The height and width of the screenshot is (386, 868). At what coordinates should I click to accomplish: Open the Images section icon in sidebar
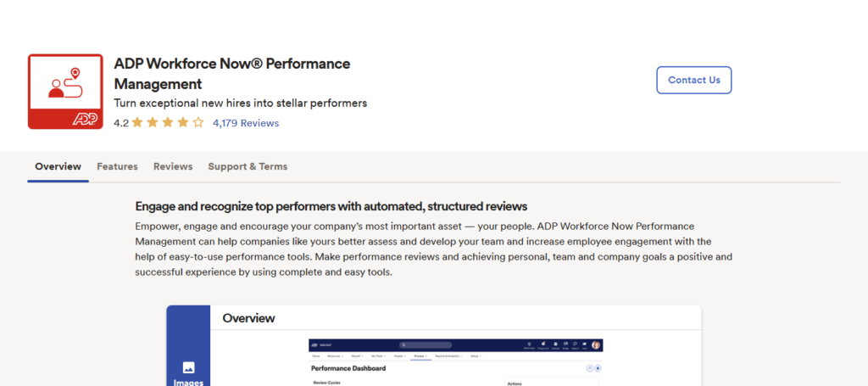tap(188, 367)
